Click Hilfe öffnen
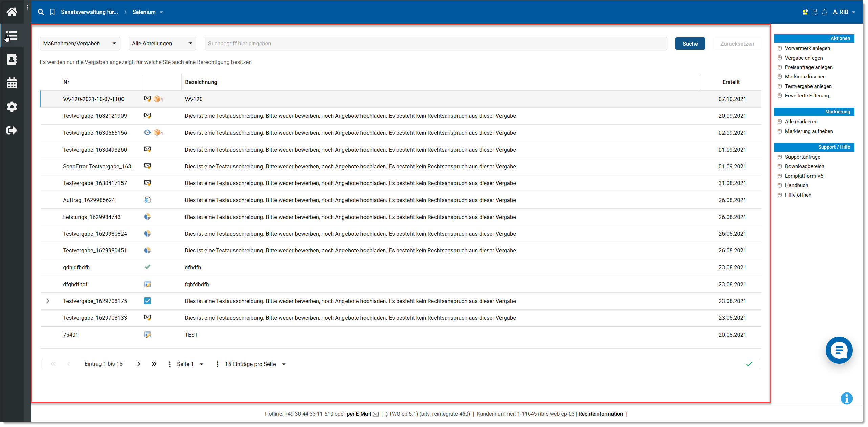 click(798, 195)
